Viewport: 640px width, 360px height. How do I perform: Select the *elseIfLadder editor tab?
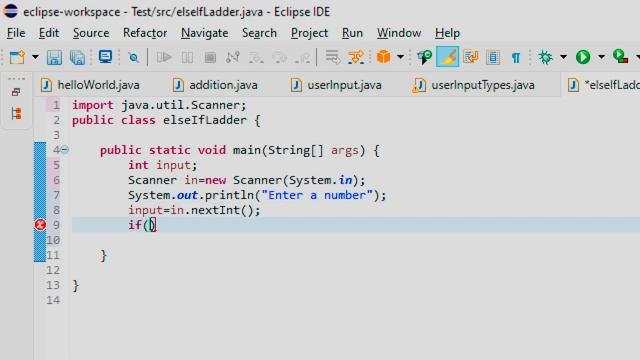coord(602,85)
